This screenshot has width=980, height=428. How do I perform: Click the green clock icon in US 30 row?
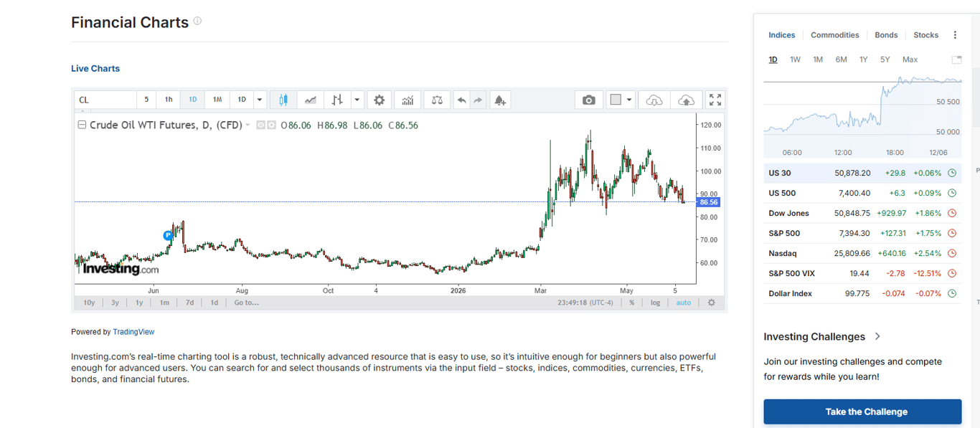(952, 173)
